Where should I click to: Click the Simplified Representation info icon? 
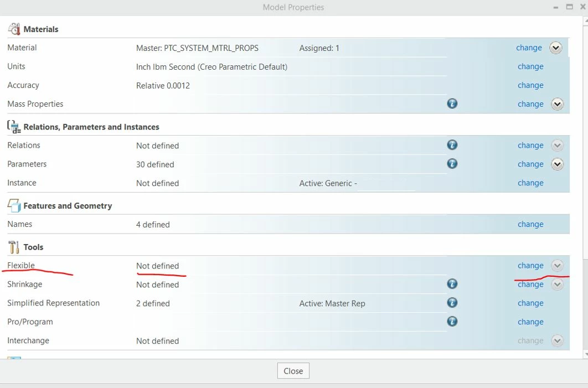pos(452,303)
